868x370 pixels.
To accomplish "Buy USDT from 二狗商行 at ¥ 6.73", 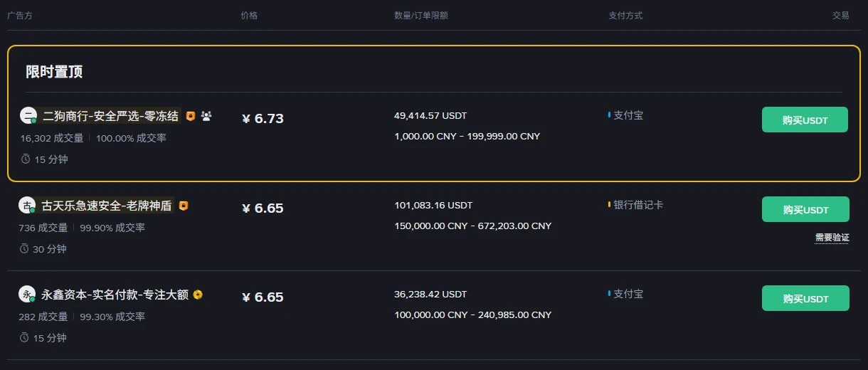I will (x=805, y=120).
